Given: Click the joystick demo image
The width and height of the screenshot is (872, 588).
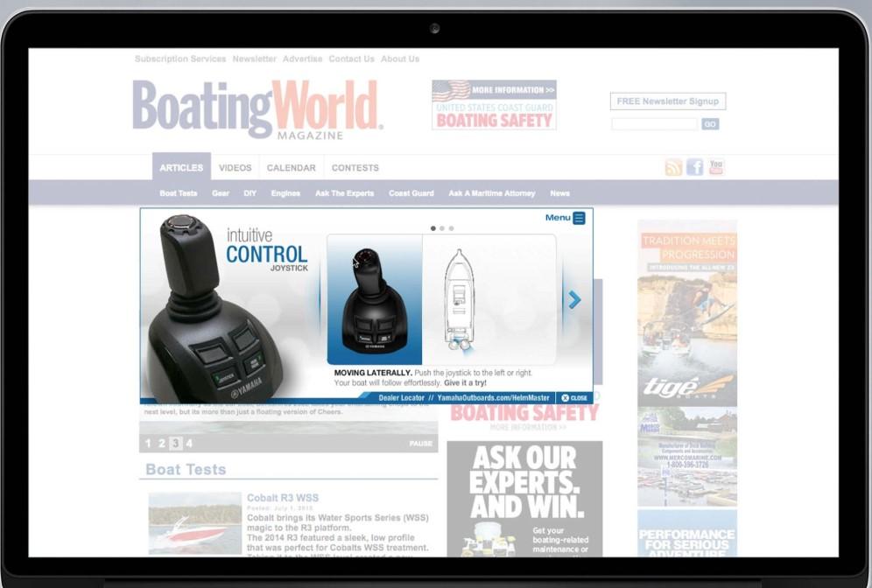Looking at the screenshot, I should click(375, 299).
